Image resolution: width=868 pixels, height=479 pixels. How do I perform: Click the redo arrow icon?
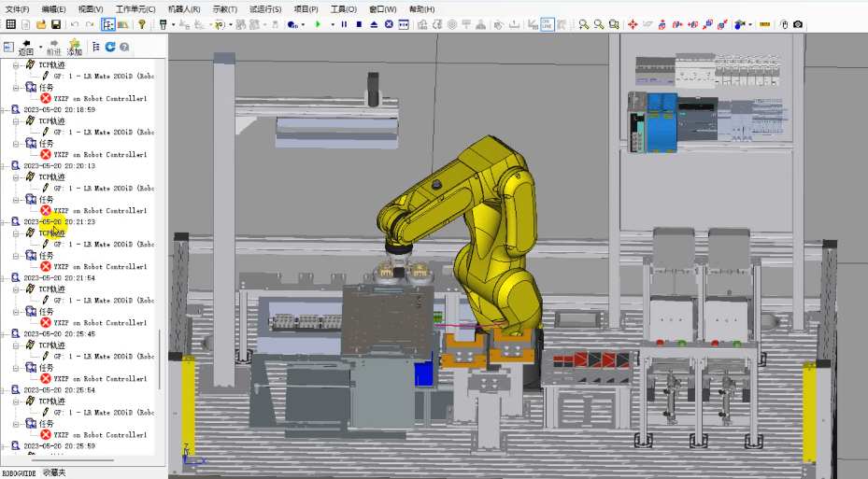point(90,24)
